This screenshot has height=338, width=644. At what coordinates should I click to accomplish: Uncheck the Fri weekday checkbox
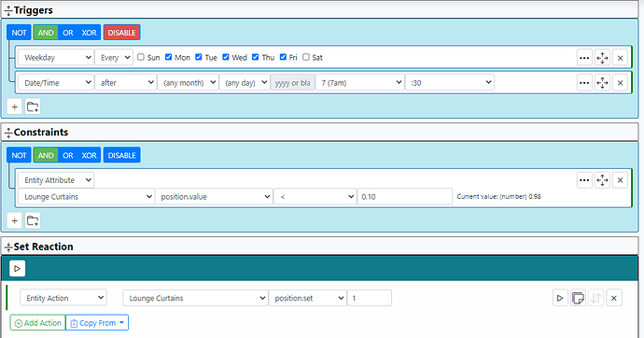pyautogui.click(x=283, y=57)
